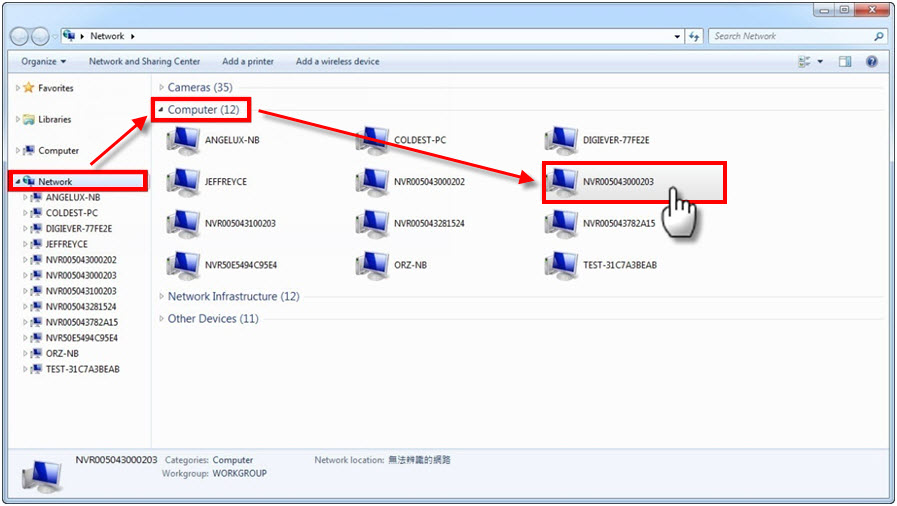Collapse the Computer (12) group
The width and height of the screenshot is (897, 506).
click(x=162, y=110)
